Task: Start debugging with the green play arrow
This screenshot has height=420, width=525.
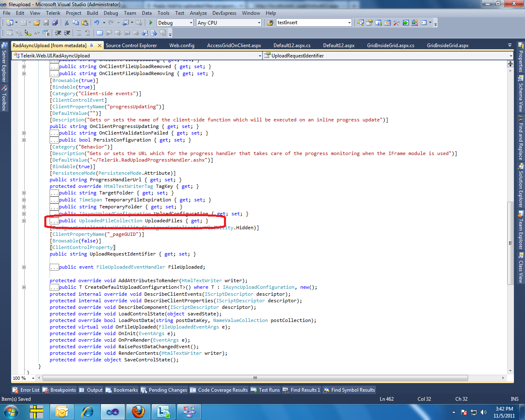Action: pyautogui.click(x=151, y=23)
